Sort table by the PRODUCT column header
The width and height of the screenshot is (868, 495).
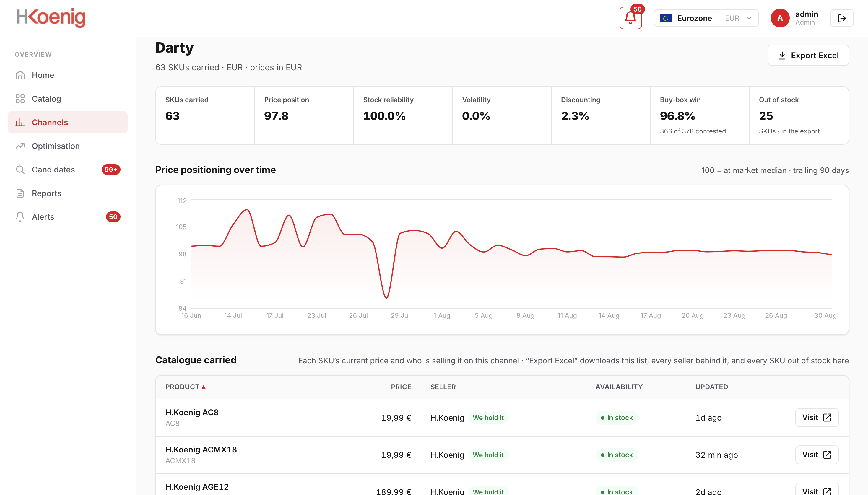(x=185, y=387)
